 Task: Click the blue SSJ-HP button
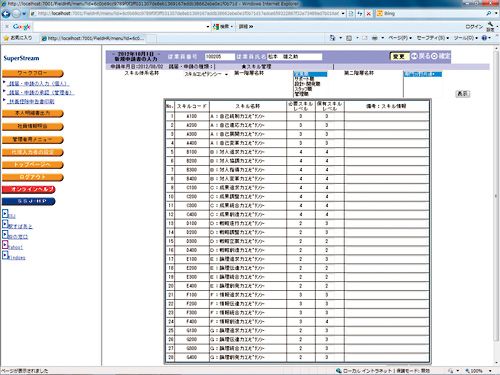point(29,201)
